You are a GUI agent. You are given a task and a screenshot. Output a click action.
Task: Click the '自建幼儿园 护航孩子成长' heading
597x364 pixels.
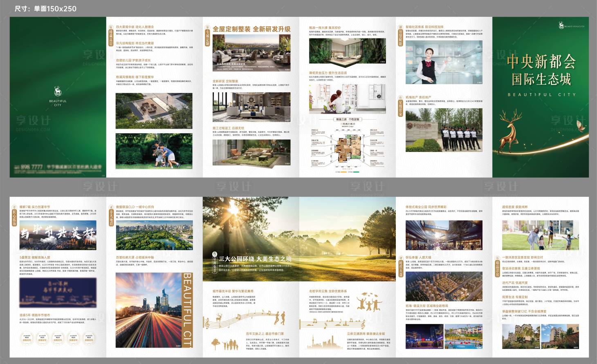click(x=133, y=60)
